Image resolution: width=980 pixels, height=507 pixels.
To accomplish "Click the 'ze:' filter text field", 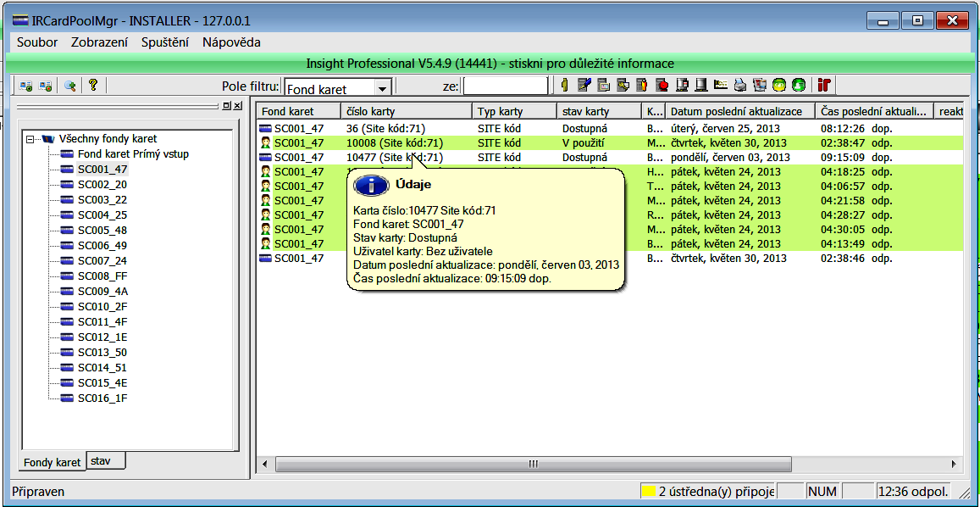I will pos(506,86).
